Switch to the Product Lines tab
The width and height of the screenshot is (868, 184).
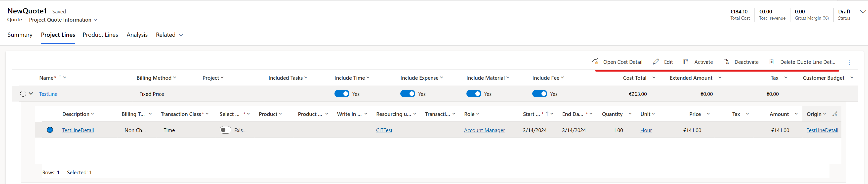(100, 35)
